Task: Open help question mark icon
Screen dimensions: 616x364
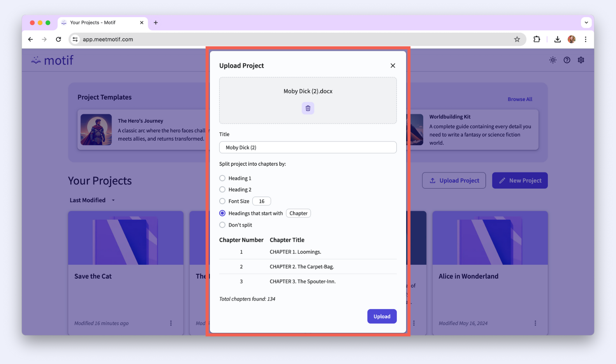Action: coord(567,60)
